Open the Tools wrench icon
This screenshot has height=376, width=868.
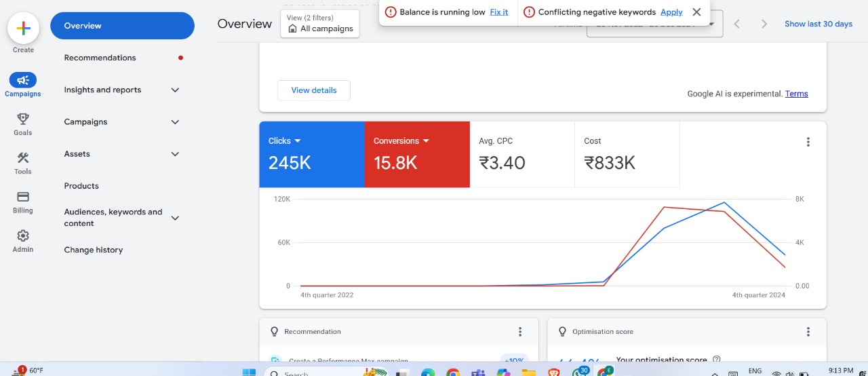pos(23,158)
